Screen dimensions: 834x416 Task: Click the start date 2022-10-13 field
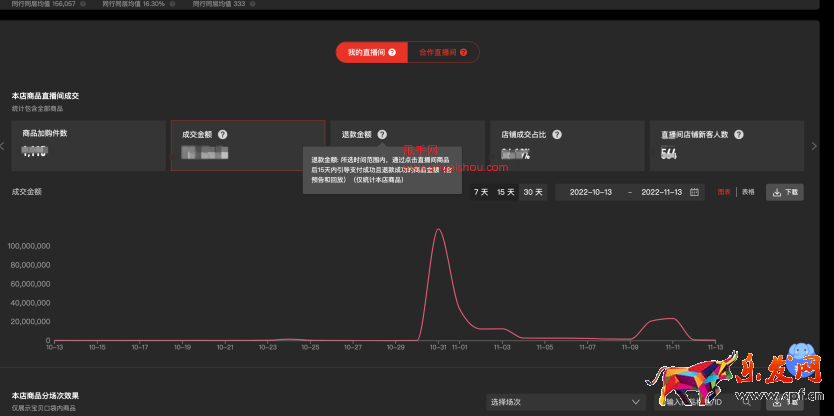click(x=590, y=192)
